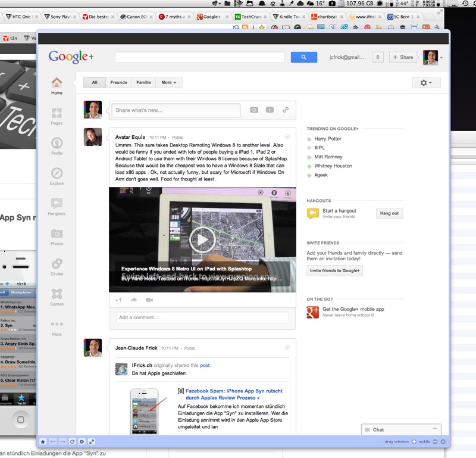
Task: Play the Windows 8 Metro UI video
Action: click(202, 239)
